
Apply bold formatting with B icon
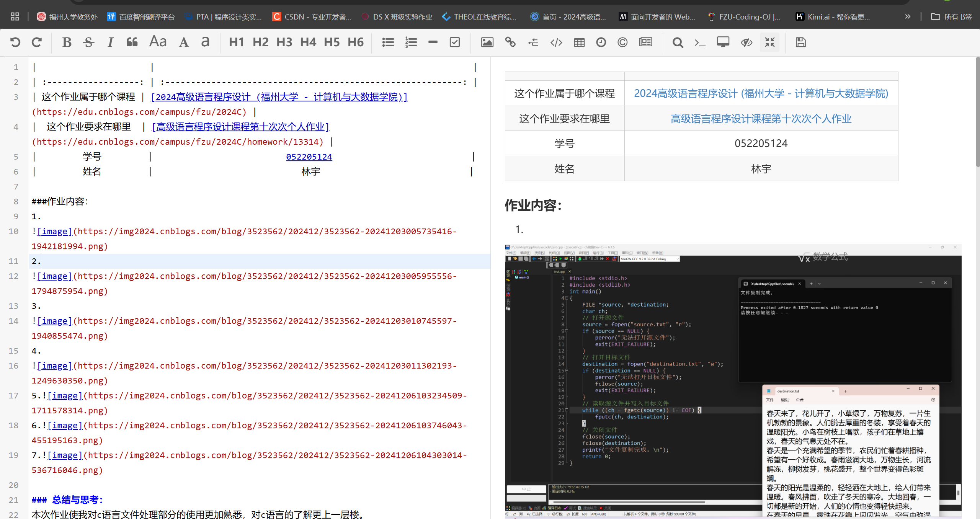[67, 42]
